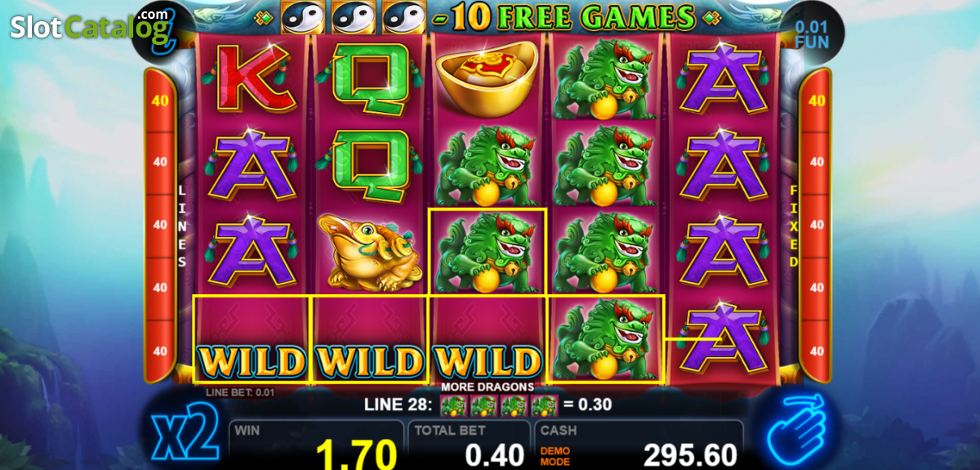Click the SlotCatalog.com logo
Image resolution: width=980 pixels, height=470 pixels.
pyautogui.click(x=90, y=25)
